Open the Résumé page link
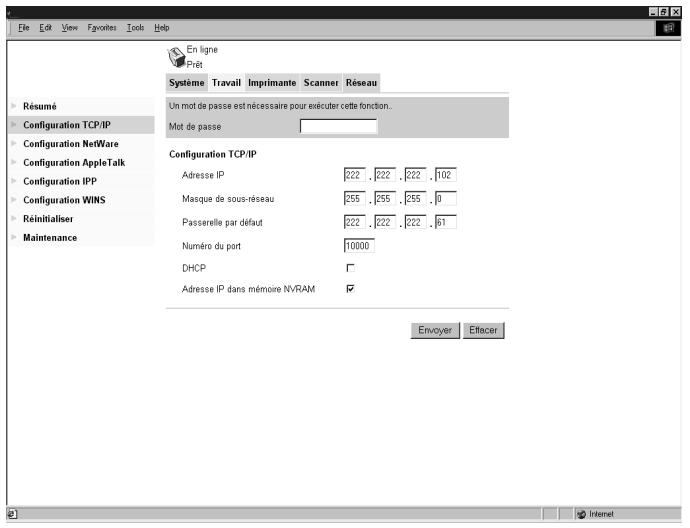The image size is (690, 528). [40, 106]
